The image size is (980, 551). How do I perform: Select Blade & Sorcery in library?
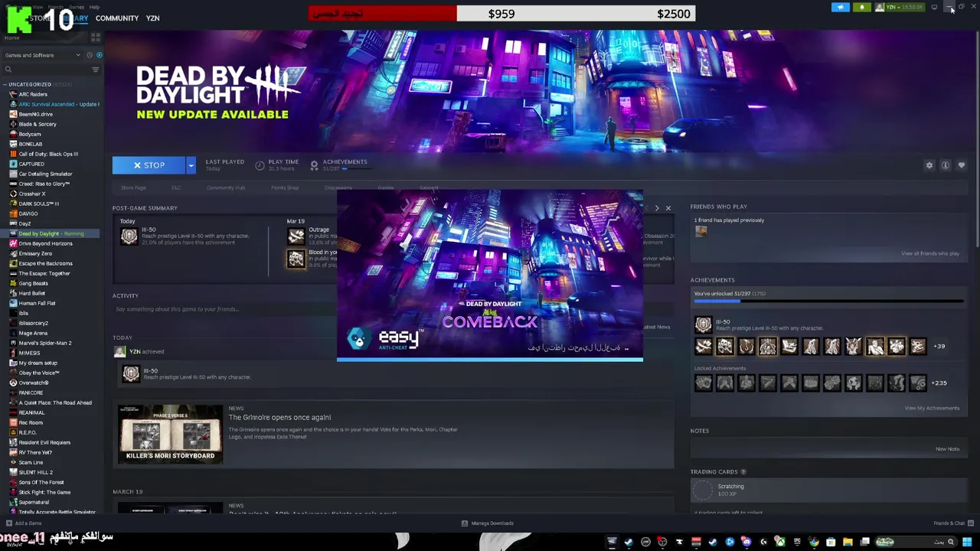38,124
